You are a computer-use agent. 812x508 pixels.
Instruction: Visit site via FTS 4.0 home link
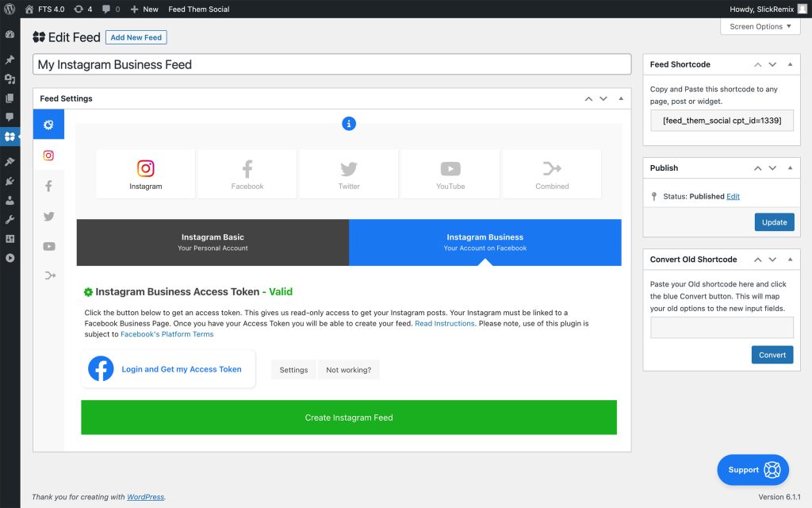[44, 9]
